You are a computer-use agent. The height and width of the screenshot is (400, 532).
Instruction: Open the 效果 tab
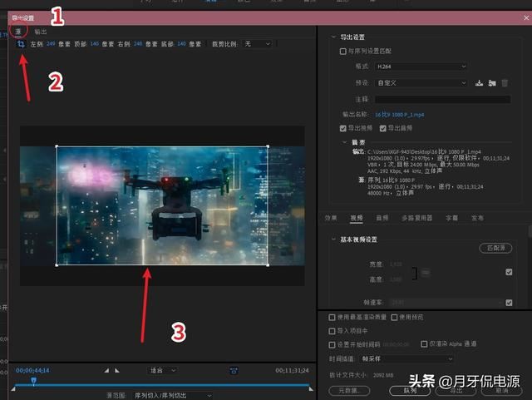click(331, 218)
